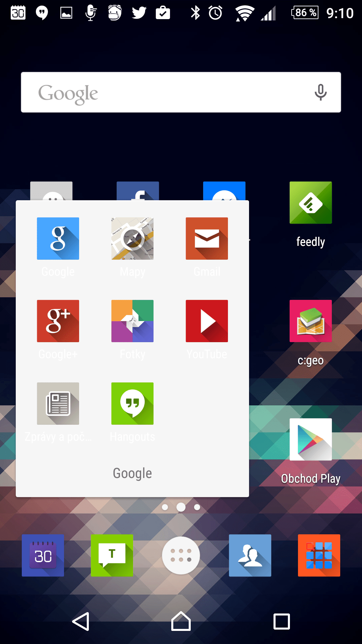Tap the Google search bar

[x=181, y=92]
